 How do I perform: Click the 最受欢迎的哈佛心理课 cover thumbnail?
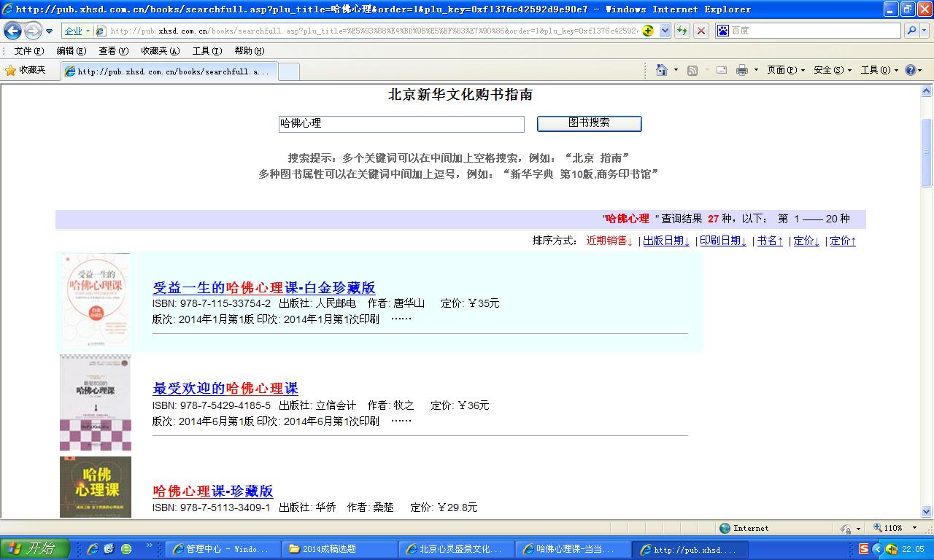[x=96, y=403]
